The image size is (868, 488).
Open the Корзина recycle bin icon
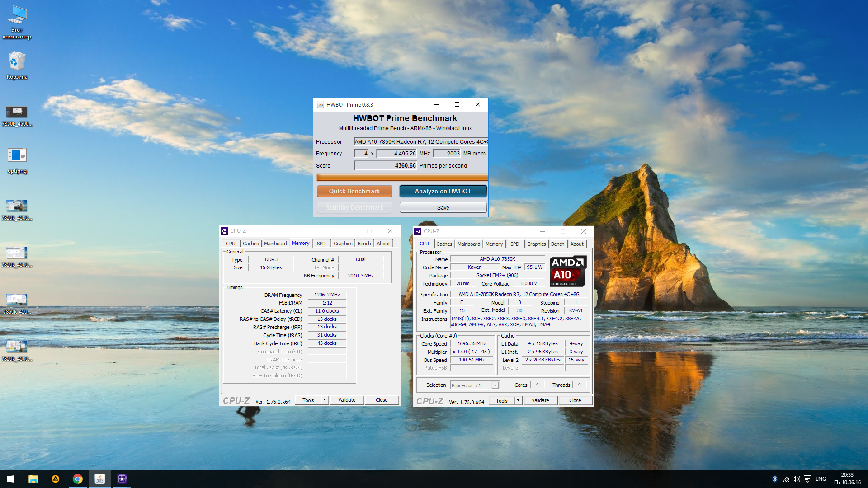pyautogui.click(x=17, y=66)
